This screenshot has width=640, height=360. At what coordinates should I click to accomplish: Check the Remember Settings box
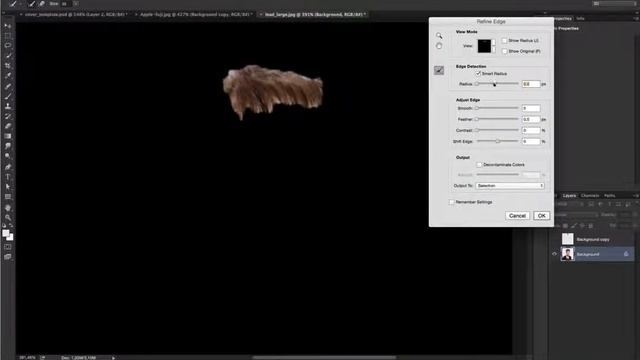pos(451,202)
